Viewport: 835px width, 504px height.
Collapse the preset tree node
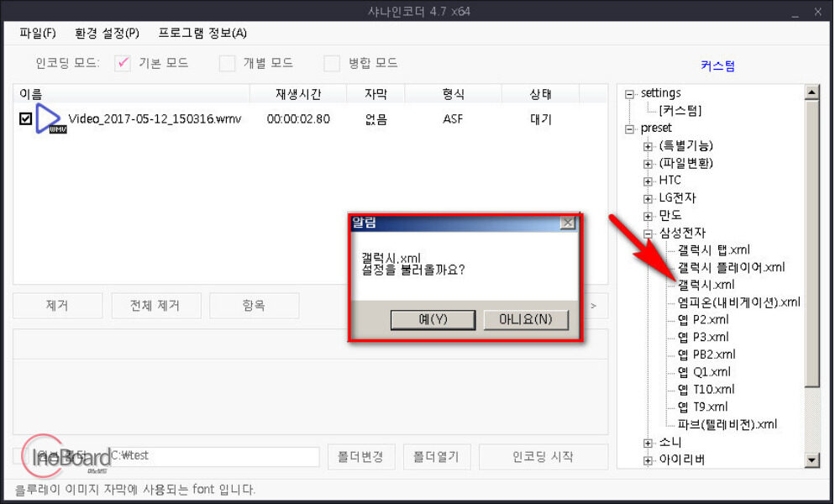629,129
